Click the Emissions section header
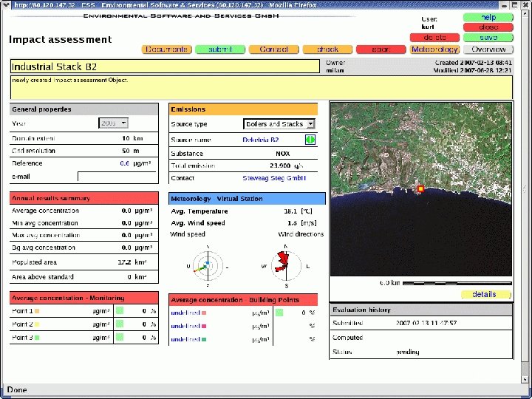The height and width of the screenshot is (399, 532). pos(243,109)
